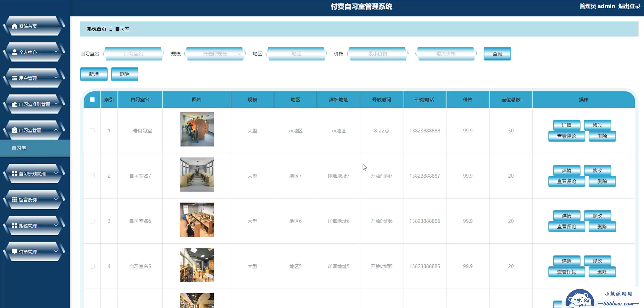This screenshot has height=308, width=644.
Task: Check the row for 自习室名5
Action: coord(92,266)
